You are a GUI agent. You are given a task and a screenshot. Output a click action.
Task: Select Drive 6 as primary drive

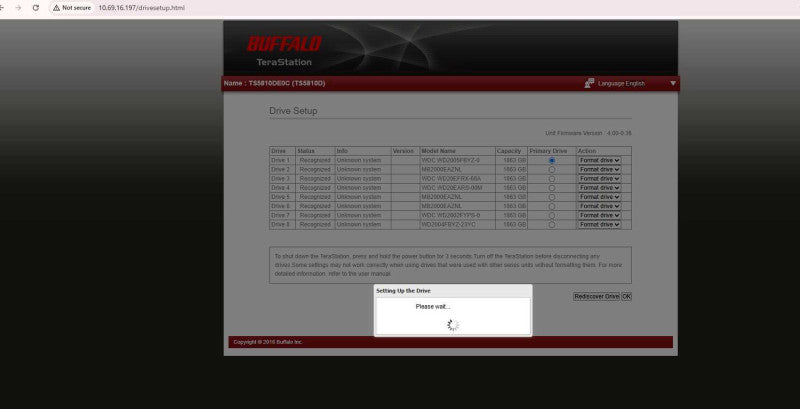(552, 206)
